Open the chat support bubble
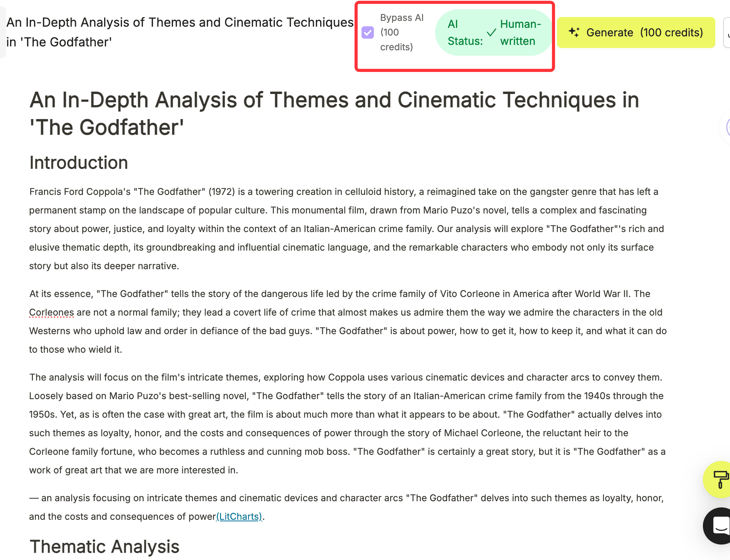 pyautogui.click(x=718, y=526)
